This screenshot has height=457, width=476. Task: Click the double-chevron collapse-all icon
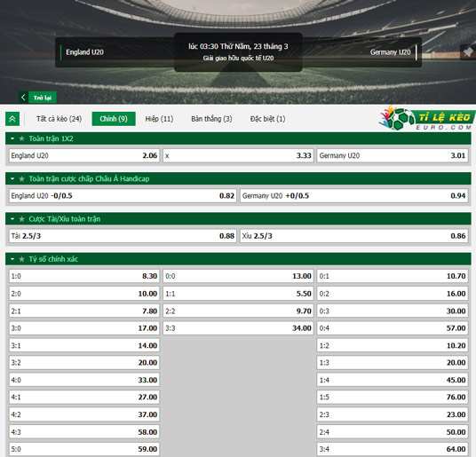click(x=12, y=119)
